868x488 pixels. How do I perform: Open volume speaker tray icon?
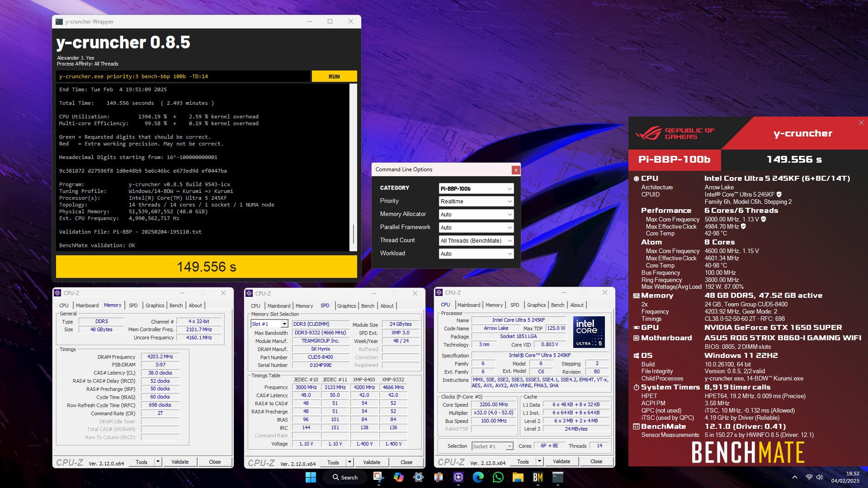pos(820,477)
